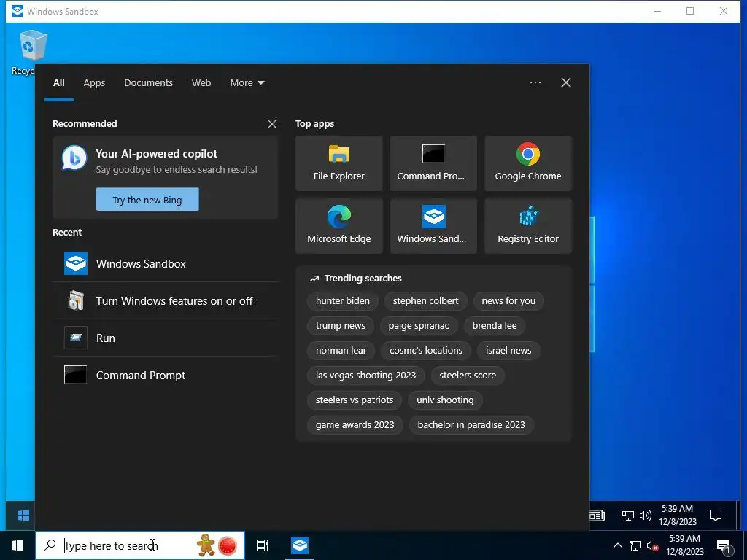Show hidden icons in host system tray

click(617, 545)
